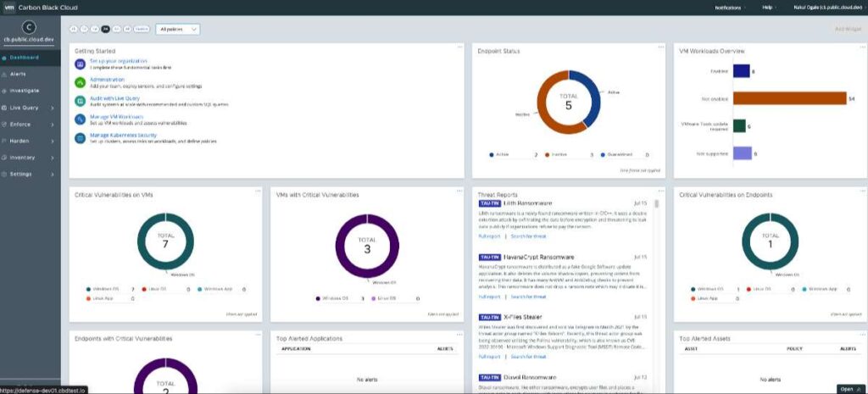Open Full report for X-Files Stealer
This screenshot has height=394, width=868.
click(x=489, y=357)
